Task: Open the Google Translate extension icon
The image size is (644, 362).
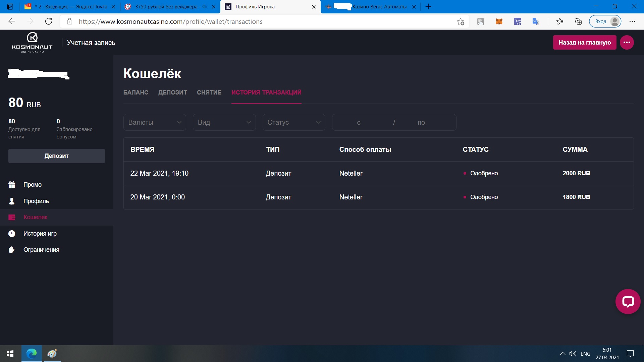Action: [536, 21]
